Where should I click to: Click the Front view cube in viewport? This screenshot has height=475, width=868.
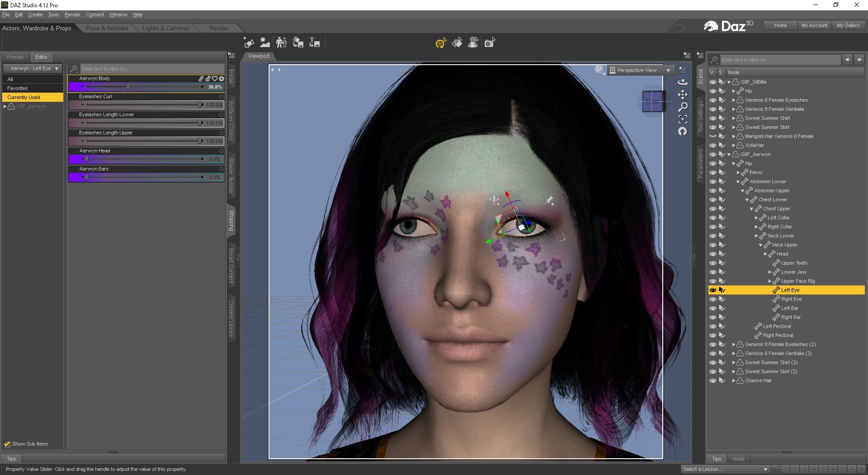652,101
